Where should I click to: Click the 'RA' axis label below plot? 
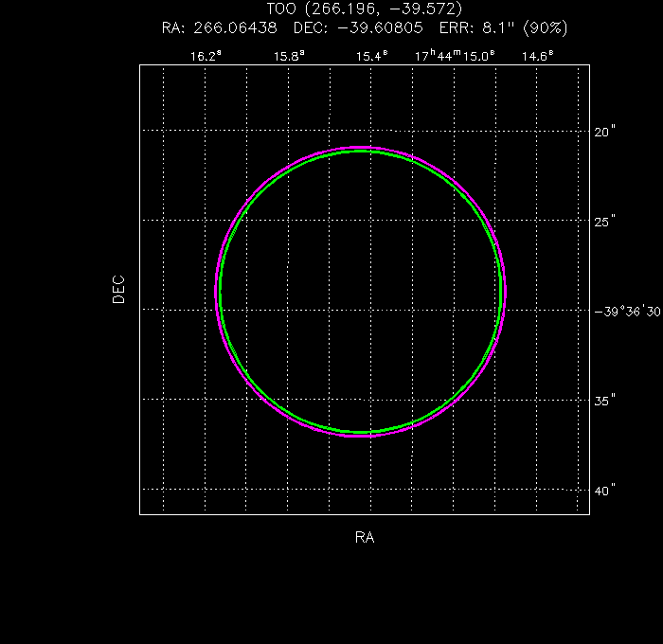coord(365,537)
